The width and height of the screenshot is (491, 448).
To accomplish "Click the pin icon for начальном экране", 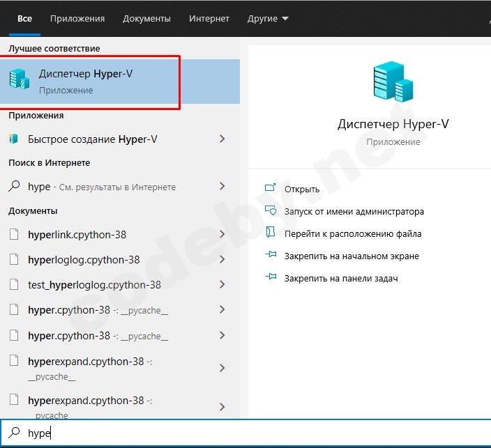I will coord(271,254).
